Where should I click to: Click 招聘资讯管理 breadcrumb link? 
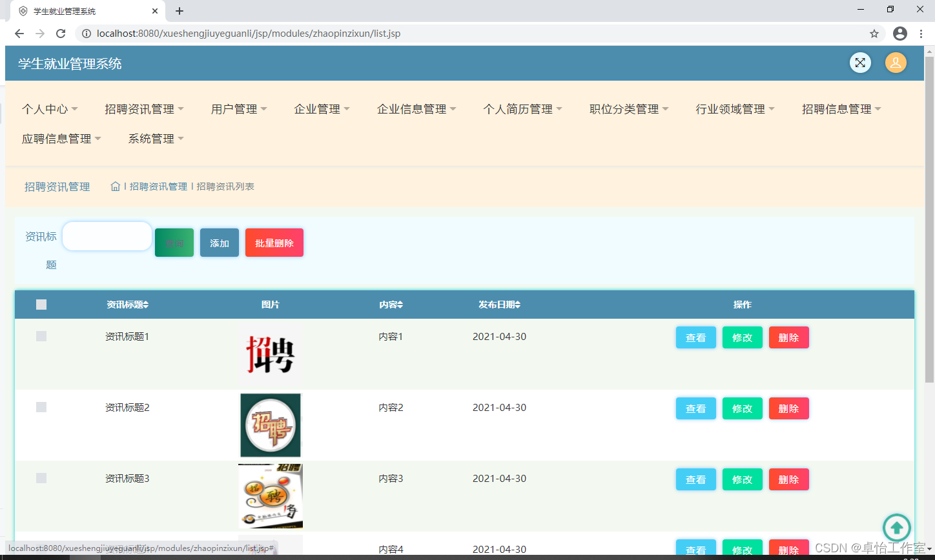[158, 186]
